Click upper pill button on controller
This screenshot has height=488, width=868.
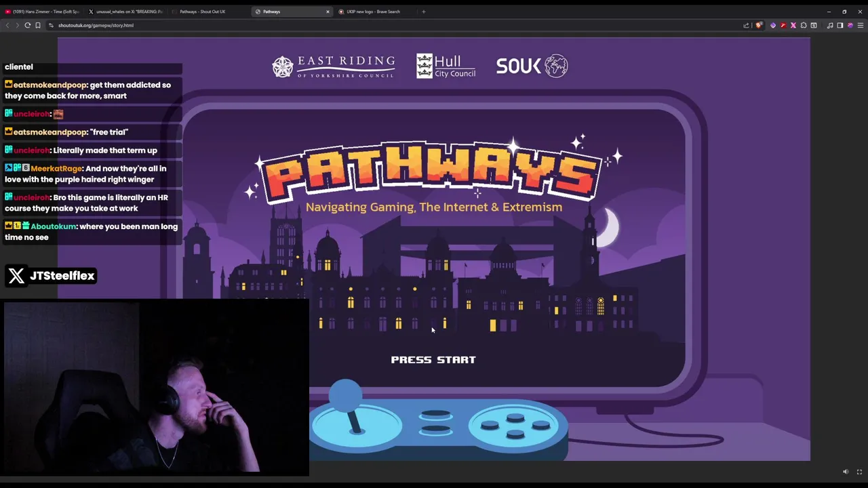pos(435,415)
